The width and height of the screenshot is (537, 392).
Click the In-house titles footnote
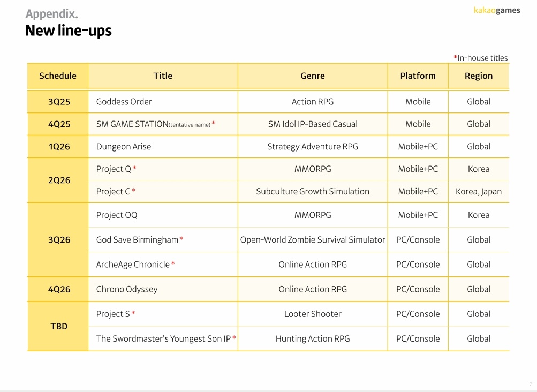[x=480, y=58]
